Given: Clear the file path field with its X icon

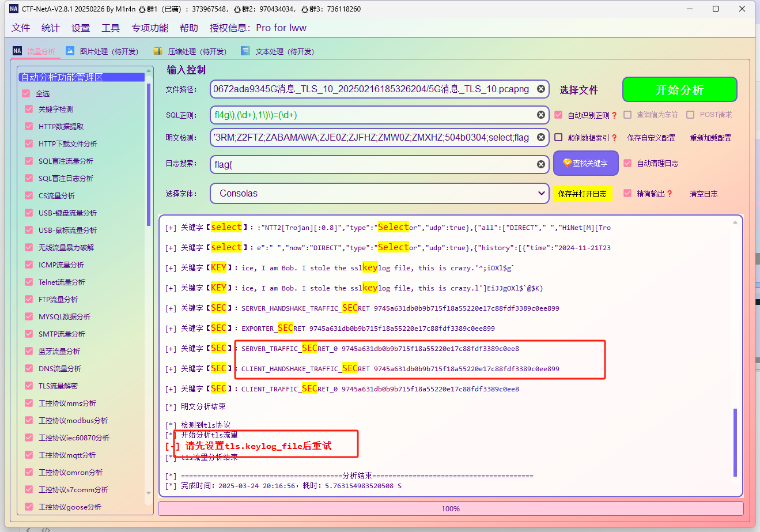Looking at the screenshot, I should click(x=540, y=89).
